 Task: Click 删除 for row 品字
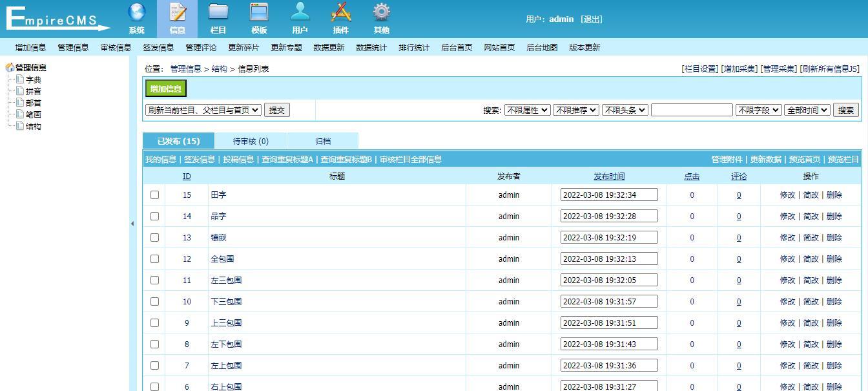[x=834, y=216]
